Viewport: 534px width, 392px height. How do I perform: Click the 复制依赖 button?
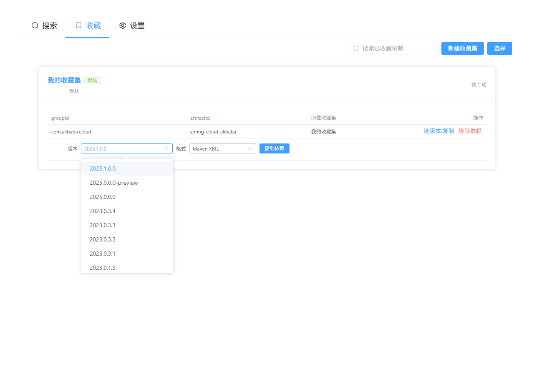coord(275,148)
